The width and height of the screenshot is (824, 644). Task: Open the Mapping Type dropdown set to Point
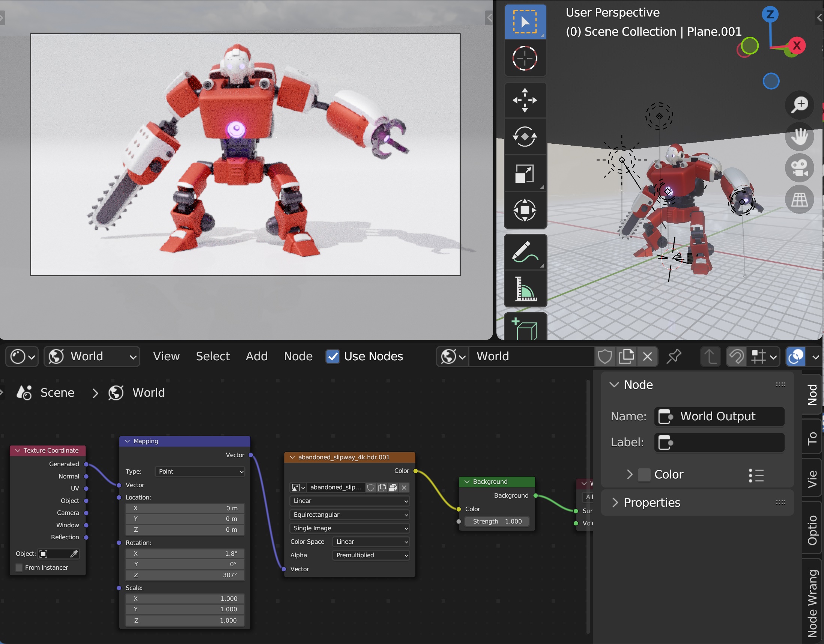coord(200,472)
